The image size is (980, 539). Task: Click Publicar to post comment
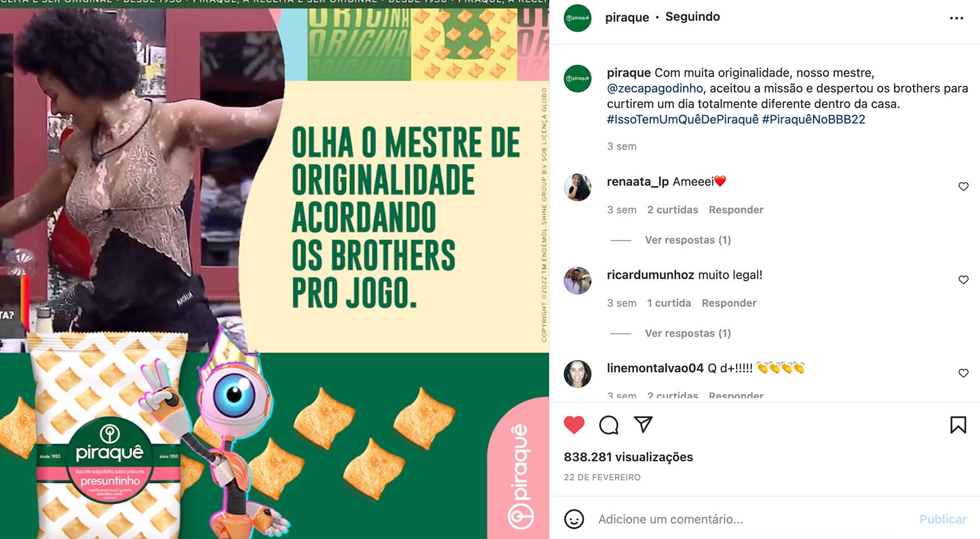943,519
